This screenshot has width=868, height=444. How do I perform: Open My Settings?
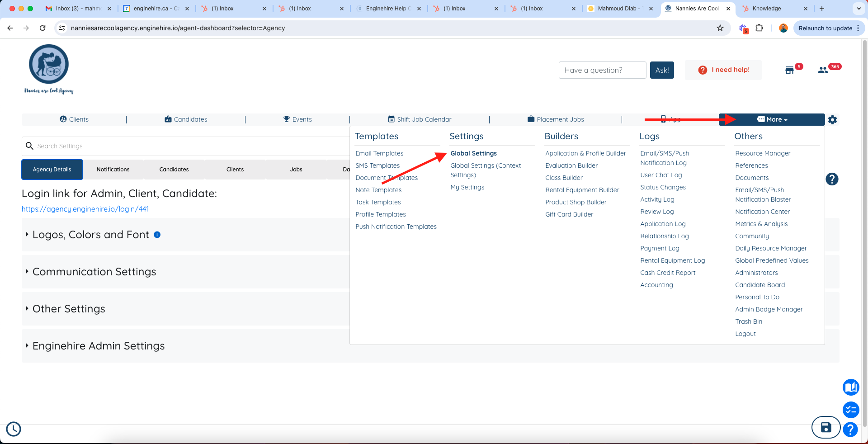467,187
